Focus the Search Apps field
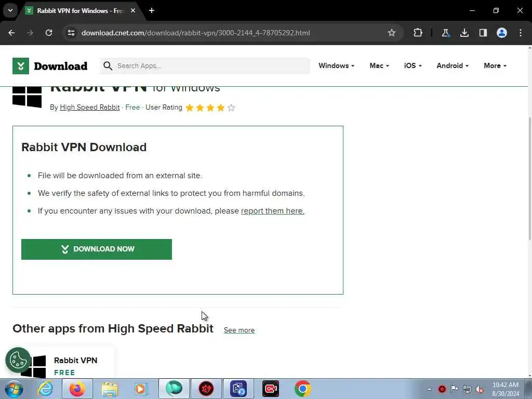The image size is (532, 399). [x=205, y=66]
